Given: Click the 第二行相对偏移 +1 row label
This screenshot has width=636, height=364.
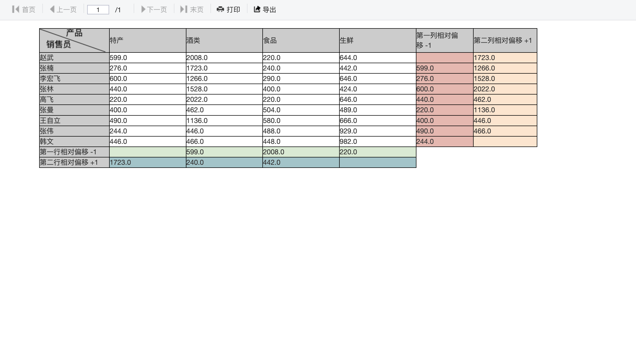Looking at the screenshot, I should pos(74,162).
